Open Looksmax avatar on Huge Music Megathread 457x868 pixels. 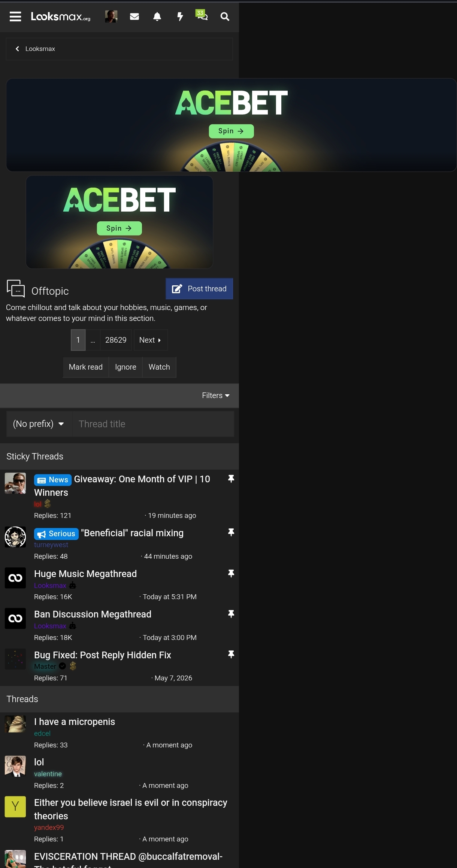tap(15, 578)
